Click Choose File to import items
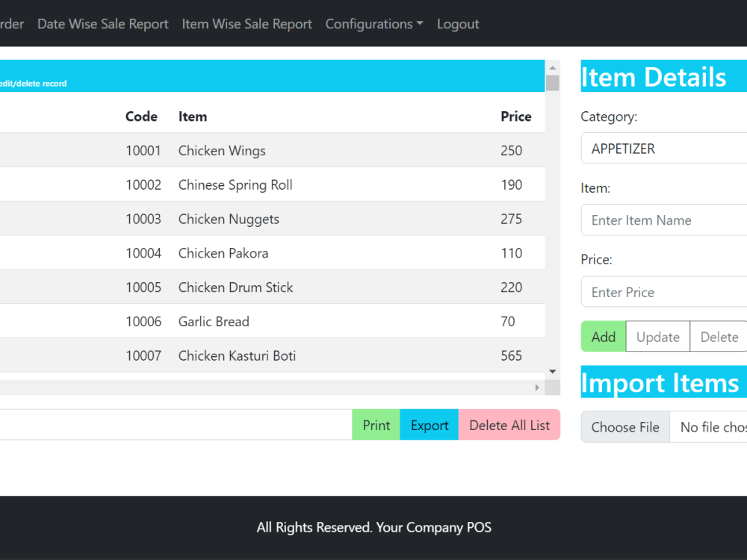747x560 pixels. coord(625,427)
